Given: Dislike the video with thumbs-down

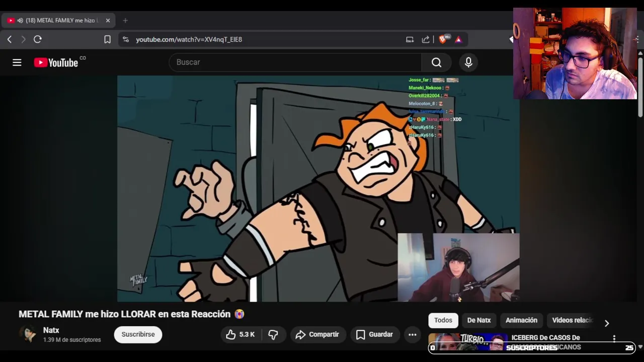Looking at the screenshot, I should (x=273, y=334).
